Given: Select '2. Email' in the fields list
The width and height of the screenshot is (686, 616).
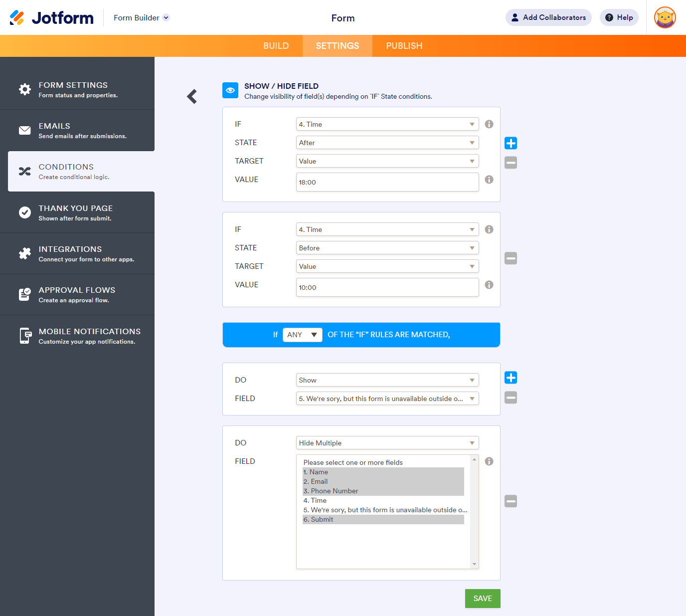Looking at the screenshot, I should pos(383,481).
